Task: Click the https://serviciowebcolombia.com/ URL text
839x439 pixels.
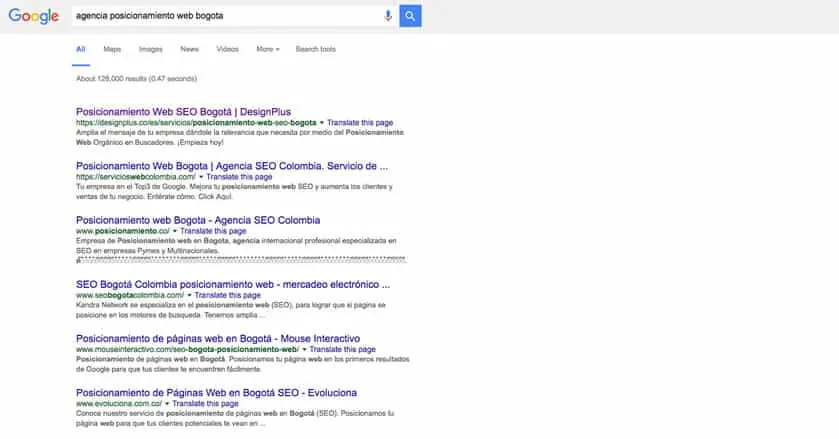Action: pos(136,177)
